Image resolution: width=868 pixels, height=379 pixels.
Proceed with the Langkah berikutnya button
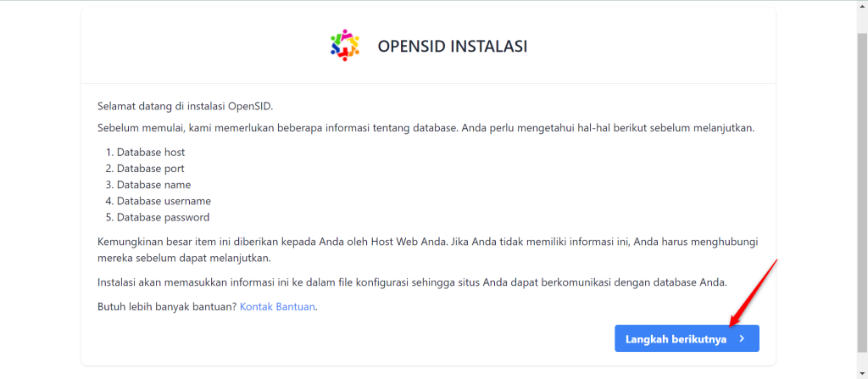coord(687,338)
